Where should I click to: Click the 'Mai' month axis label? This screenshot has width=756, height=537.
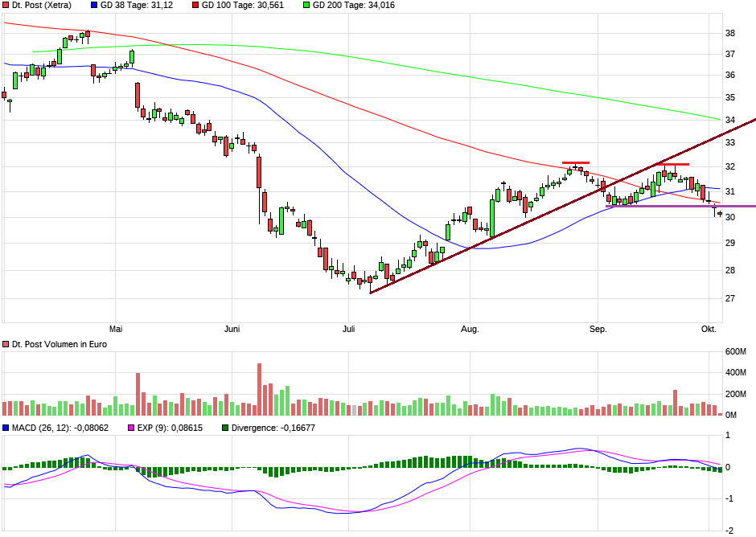pos(116,329)
